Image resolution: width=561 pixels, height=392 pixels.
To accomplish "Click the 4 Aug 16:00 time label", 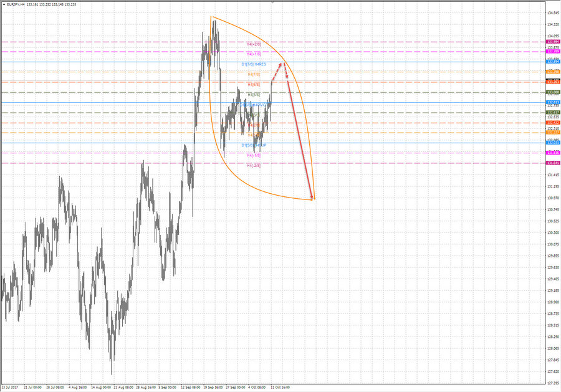I will [x=77, y=388].
